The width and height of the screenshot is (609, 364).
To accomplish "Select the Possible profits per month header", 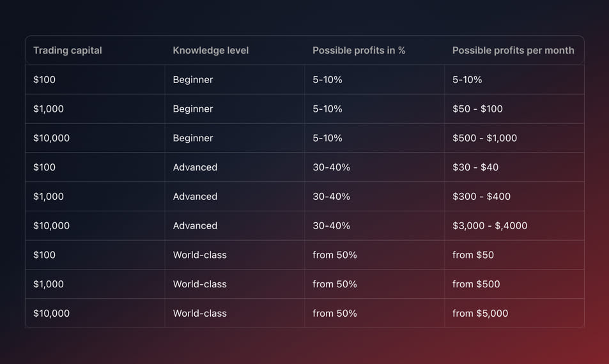I will tap(513, 50).
